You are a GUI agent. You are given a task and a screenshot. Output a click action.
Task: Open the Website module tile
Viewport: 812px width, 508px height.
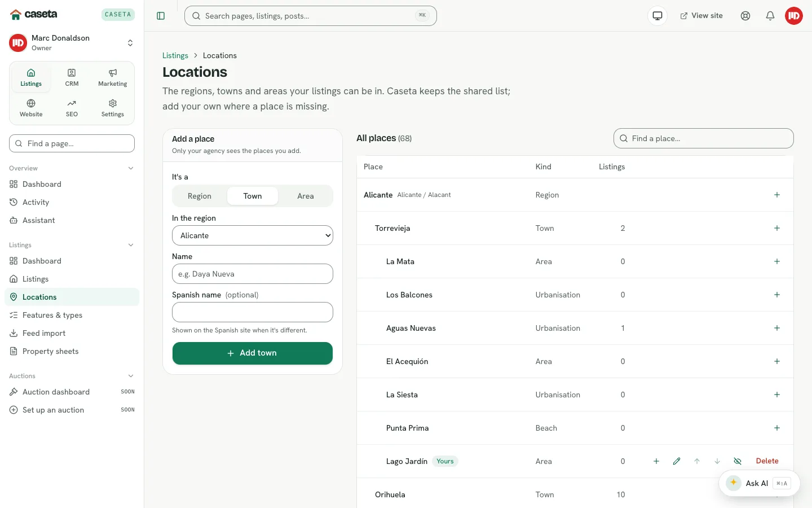31,108
